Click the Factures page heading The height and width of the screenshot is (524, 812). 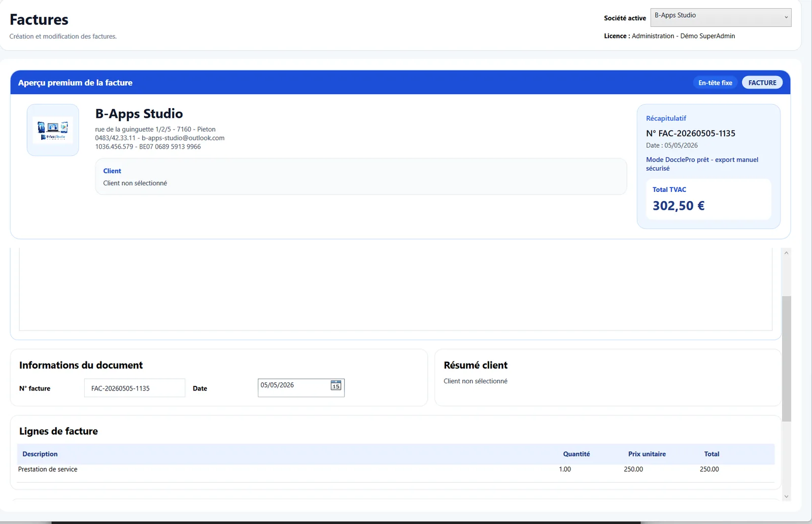(39, 20)
